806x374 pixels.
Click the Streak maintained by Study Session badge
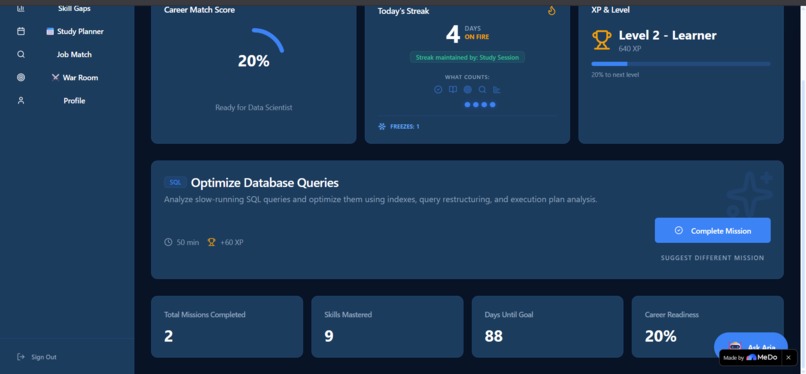pos(467,58)
